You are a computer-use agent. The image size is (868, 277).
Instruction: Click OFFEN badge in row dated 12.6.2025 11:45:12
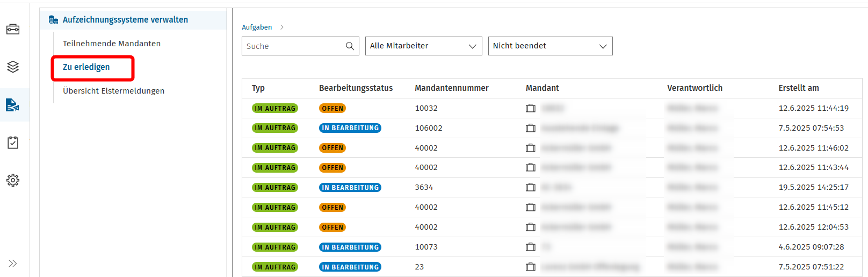tap(332, 207)
